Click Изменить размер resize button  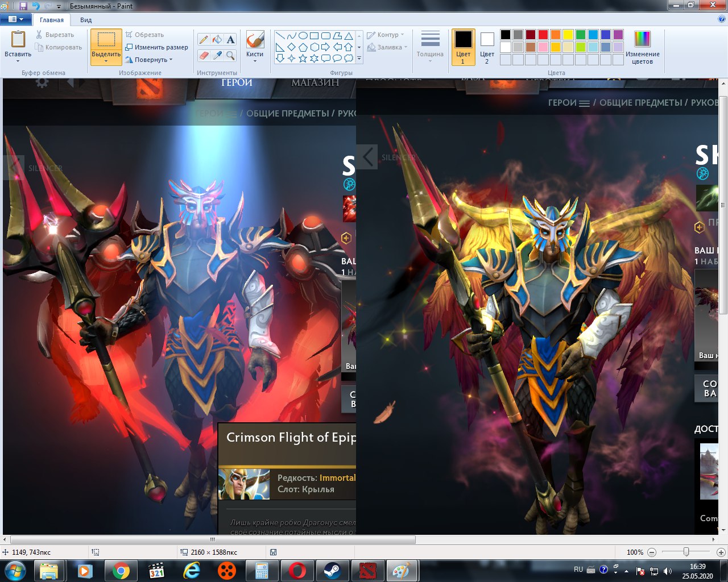156,47
